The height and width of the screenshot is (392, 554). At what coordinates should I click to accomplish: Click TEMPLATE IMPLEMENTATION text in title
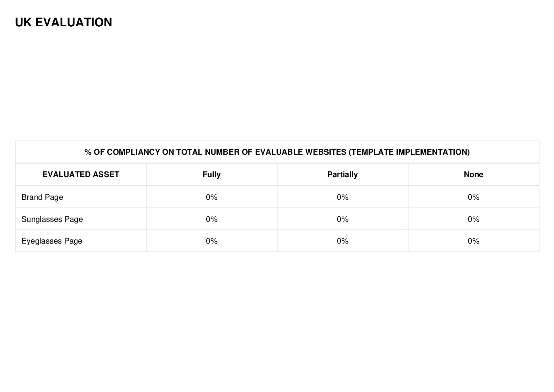click(409, 152)
